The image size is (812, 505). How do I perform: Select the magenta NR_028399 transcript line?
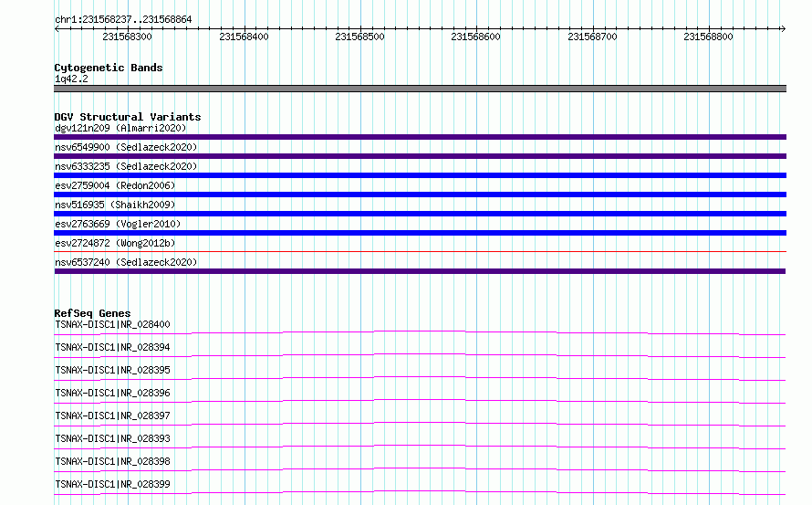420,492
